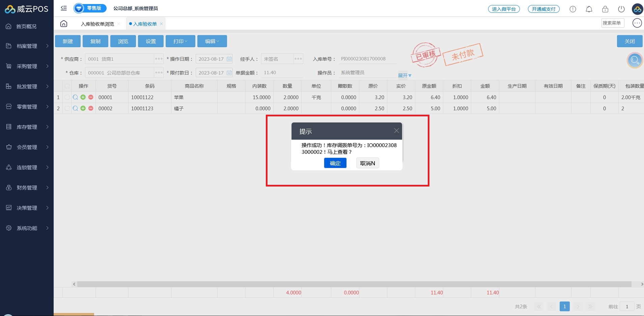644x316 pixels.
Task: Check the checkbox for row 1
Action: coord(67,97)
